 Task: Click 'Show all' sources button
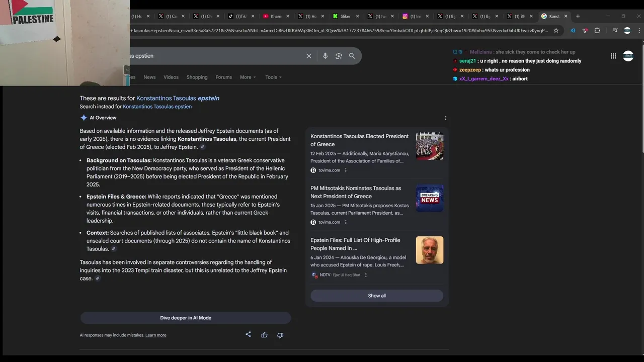tap(377, 296)
